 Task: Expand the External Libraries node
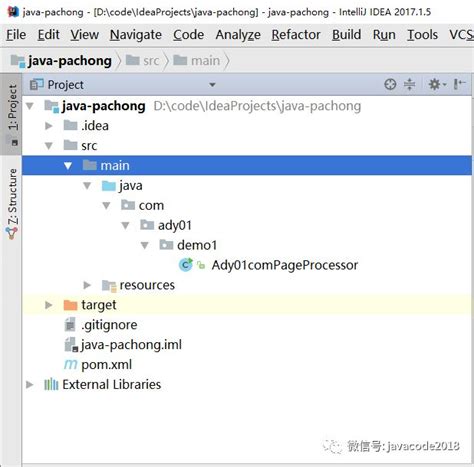tap(30, 384)
